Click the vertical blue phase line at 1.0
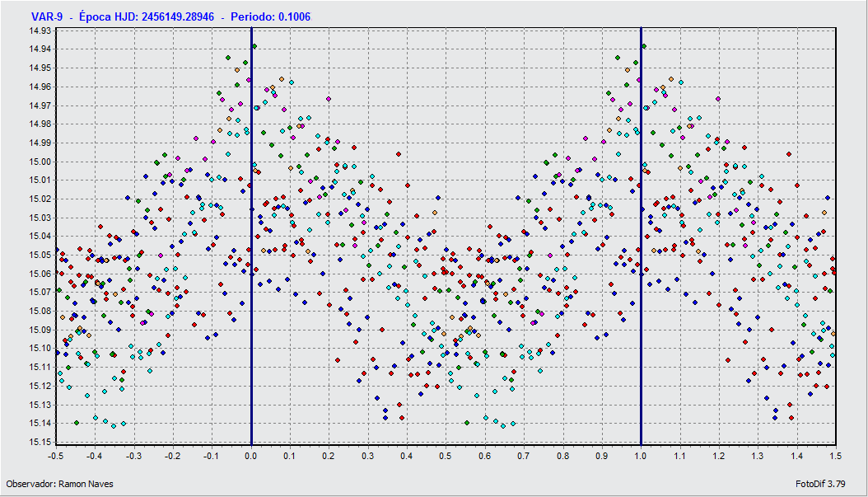868x497 pixels. [x=641, y=237]
